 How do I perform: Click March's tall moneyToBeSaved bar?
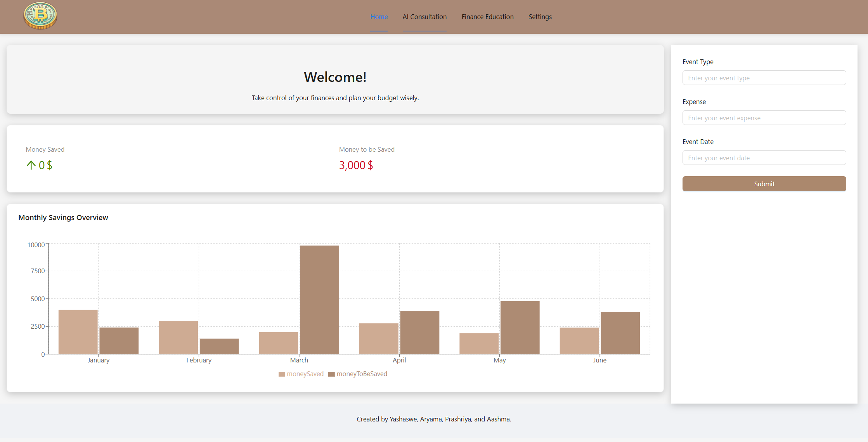click(x=319, y=300)
